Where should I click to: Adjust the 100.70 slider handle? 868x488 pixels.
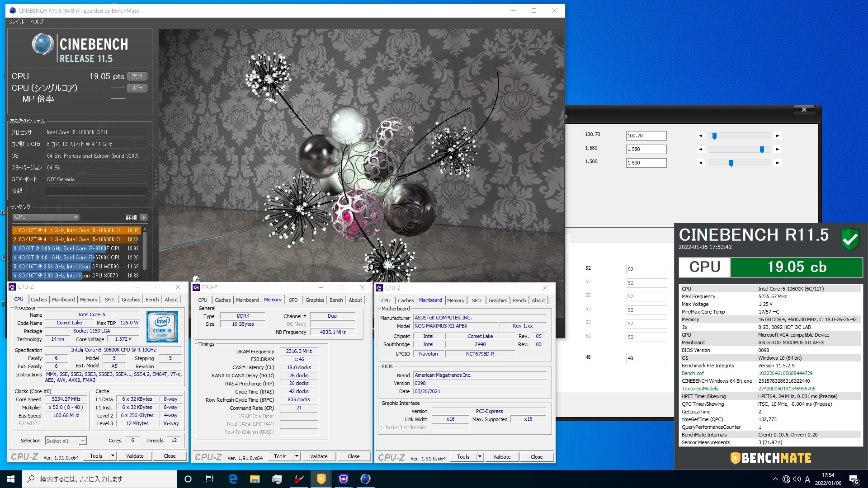coord(715,136)
